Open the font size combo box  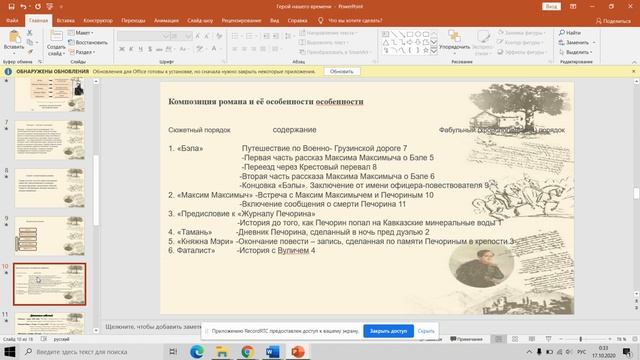click(181, 36)
